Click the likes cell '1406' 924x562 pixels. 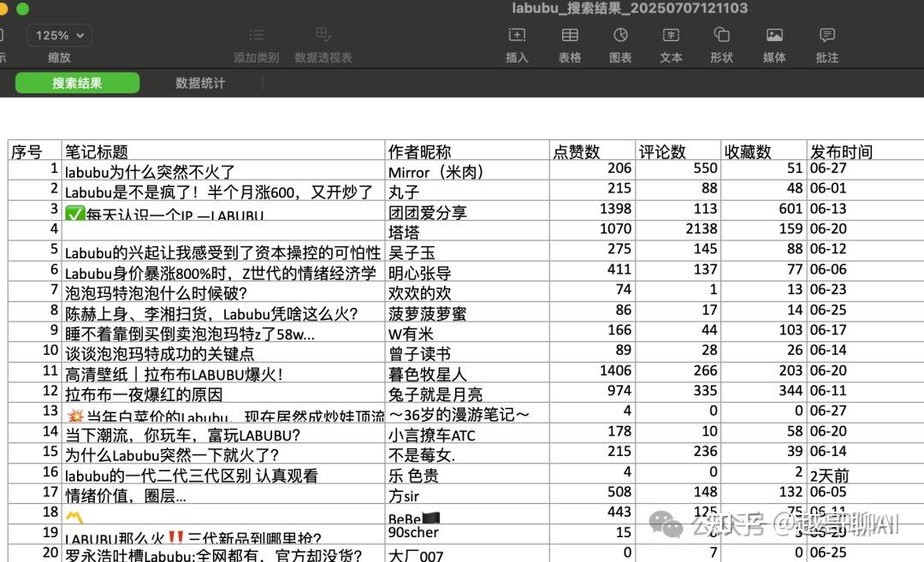pos(592,373)
